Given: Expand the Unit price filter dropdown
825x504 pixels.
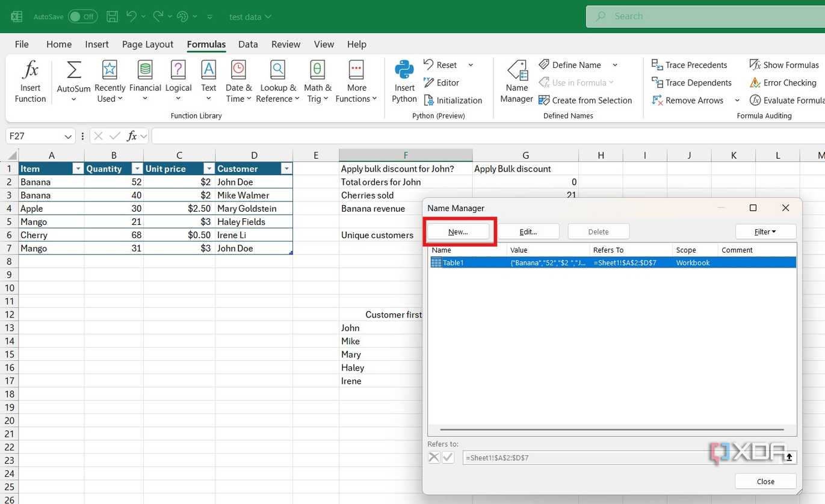Looking at the screenshot, I should tap(209, 169).
